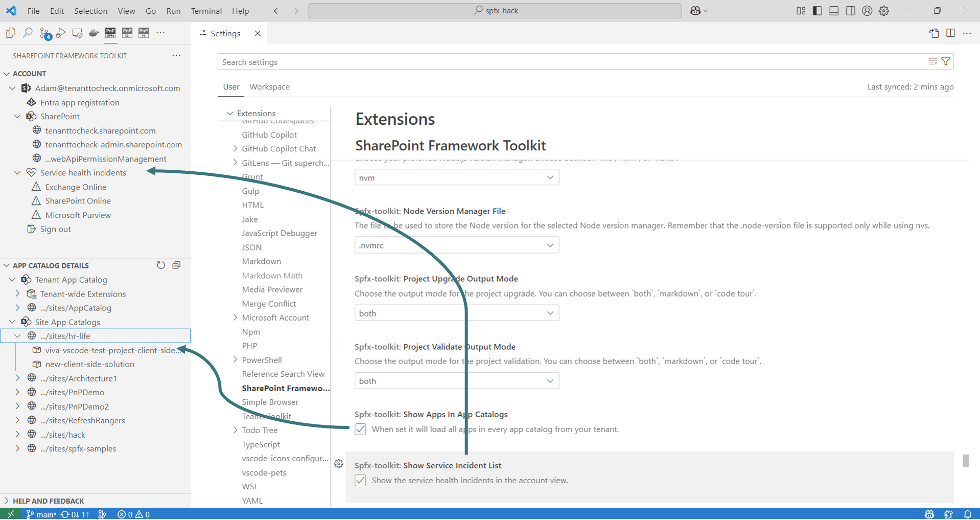Viewport: 980px width, 520px height.
Task: Open SharePoint Framework Toolkit panel more actions
Action: tap(176, 55)
